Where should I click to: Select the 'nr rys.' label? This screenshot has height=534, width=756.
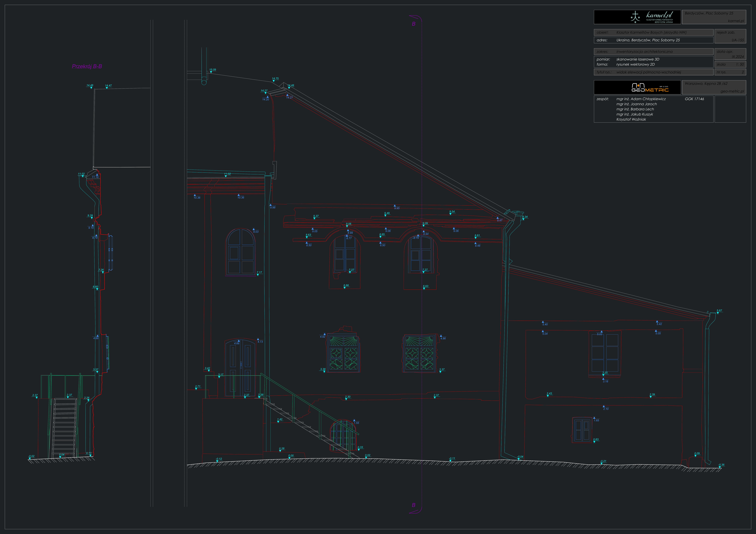721,72
